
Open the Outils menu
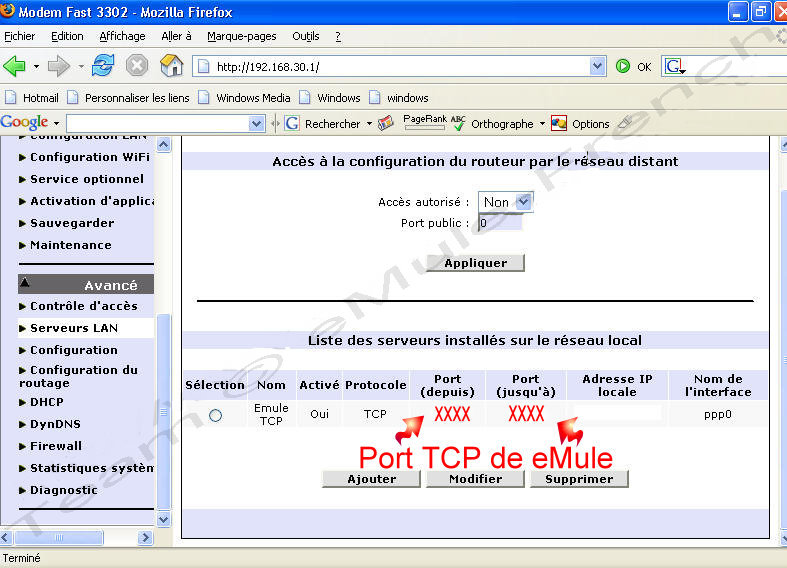tap(306, 36)
